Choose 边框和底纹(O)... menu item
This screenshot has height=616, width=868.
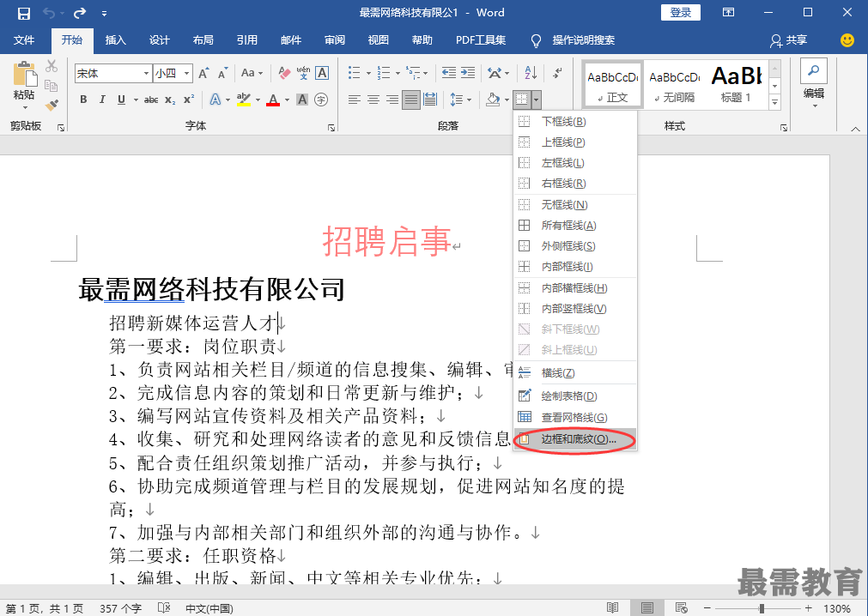(575, 439)
